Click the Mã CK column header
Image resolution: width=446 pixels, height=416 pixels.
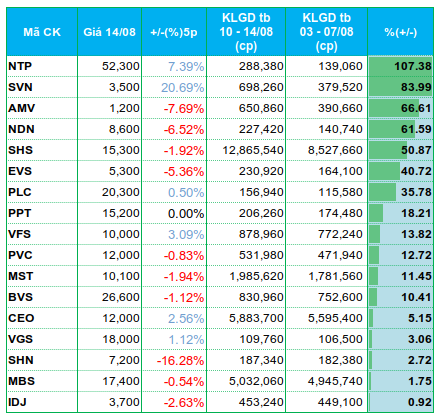(42, 32)
